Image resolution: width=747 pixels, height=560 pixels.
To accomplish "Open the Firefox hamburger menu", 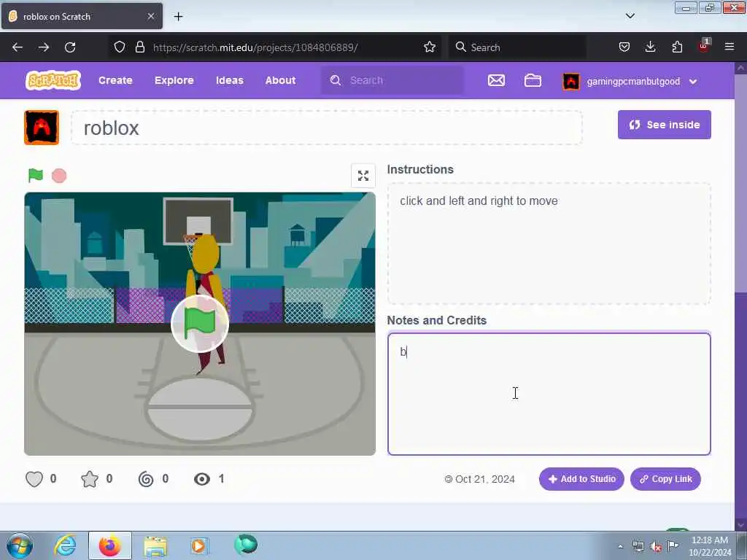I will [729, 47].
